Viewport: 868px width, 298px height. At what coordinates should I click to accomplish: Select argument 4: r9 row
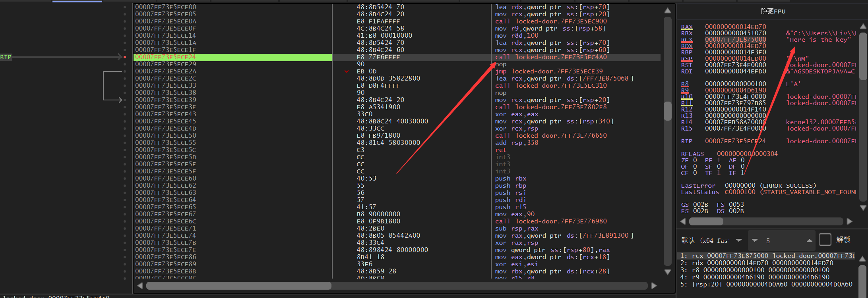[767, 277]
